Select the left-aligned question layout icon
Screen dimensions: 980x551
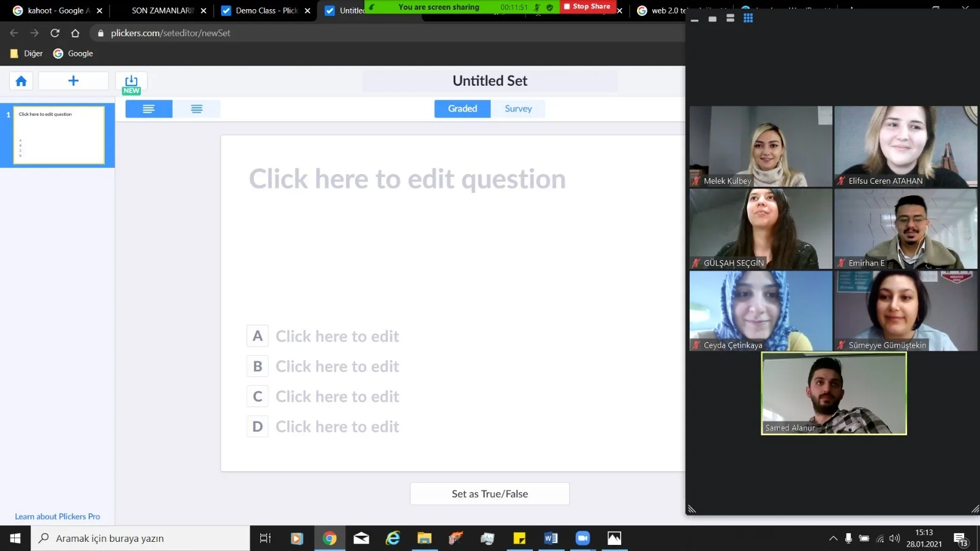[149, 109]
